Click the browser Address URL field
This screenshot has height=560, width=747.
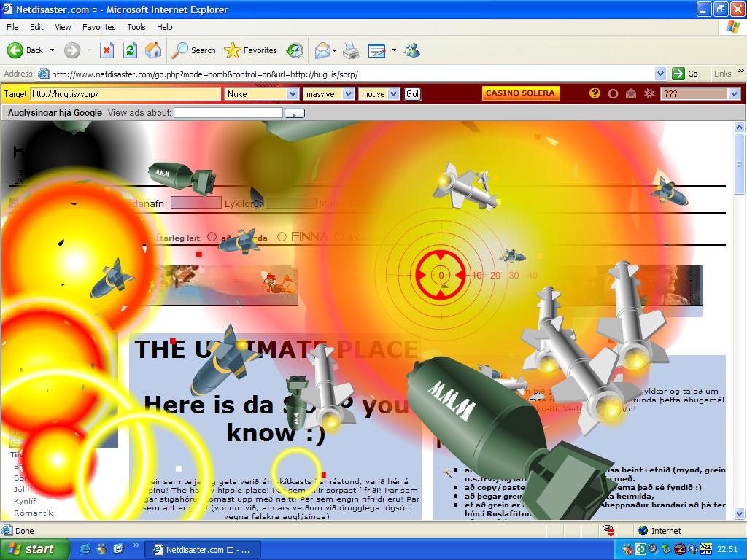pos(352,74)
